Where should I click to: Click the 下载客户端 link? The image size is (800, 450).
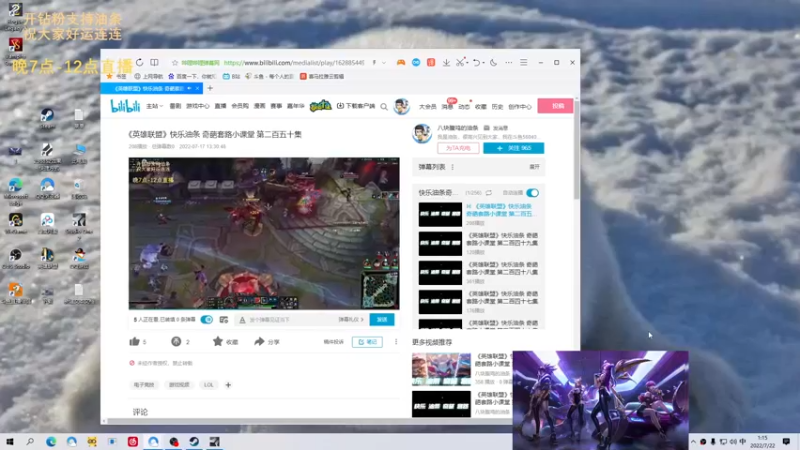coord(356,106)
